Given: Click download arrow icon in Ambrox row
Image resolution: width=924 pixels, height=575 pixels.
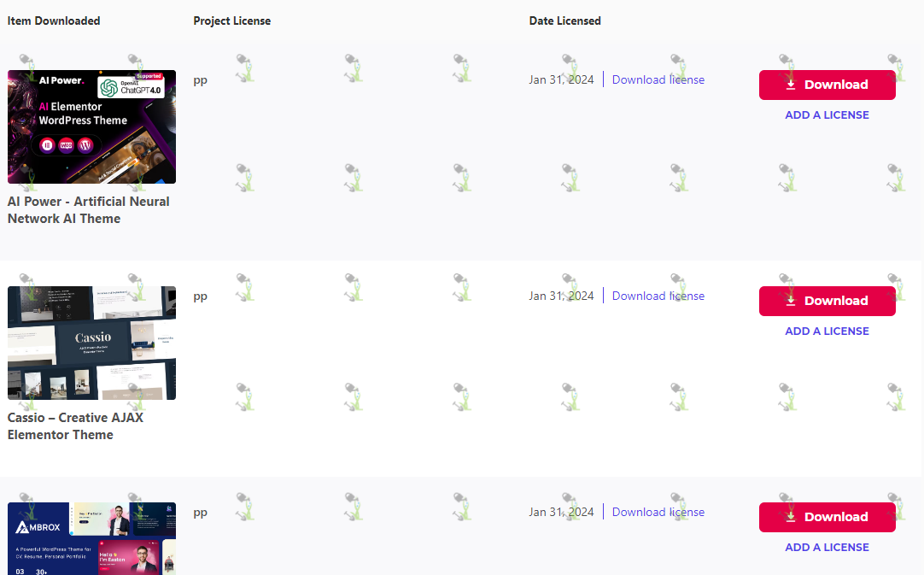Looking at the screenshot, I should point(791,517).
